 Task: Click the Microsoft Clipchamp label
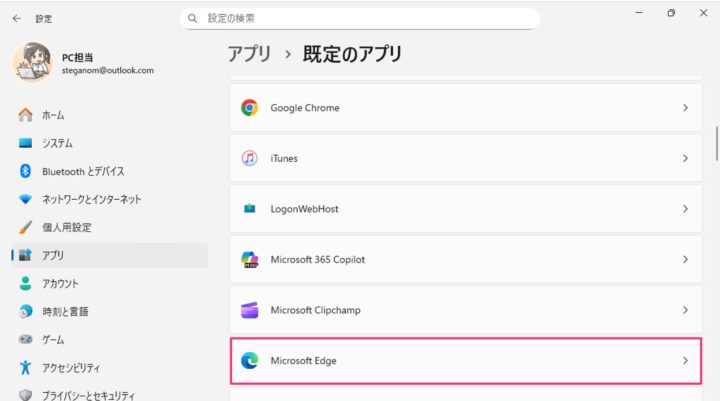point(315,310)
